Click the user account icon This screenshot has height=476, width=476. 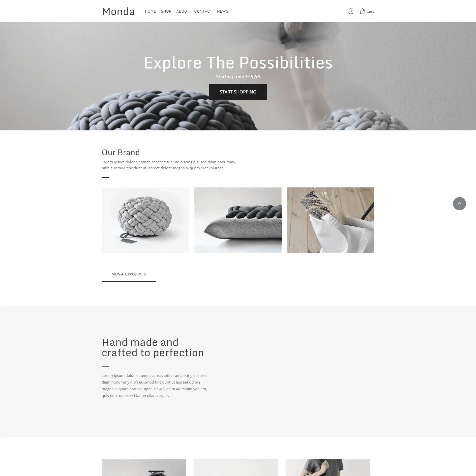[351, 11]
